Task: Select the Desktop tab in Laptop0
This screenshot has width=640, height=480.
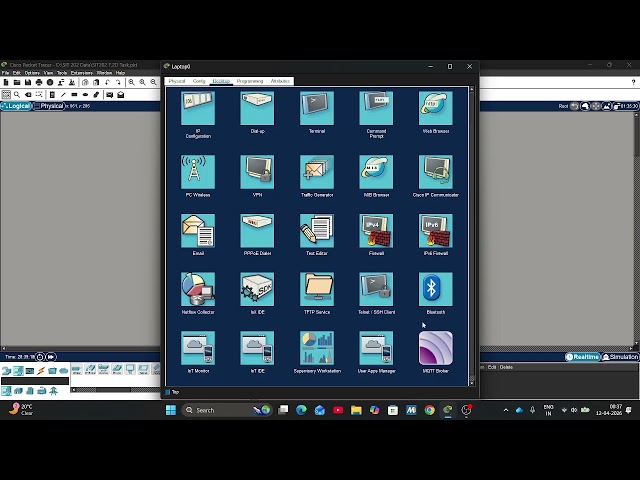Action: click(221, 81)
